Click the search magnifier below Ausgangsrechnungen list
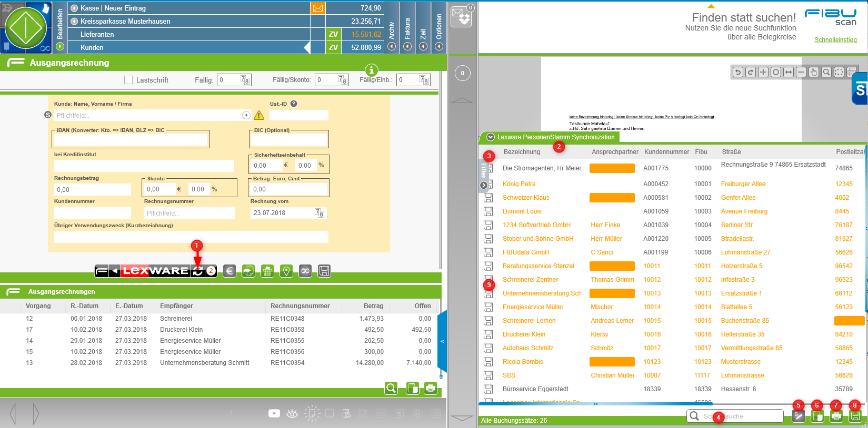868x428 pixels. (x=391, y=388)
